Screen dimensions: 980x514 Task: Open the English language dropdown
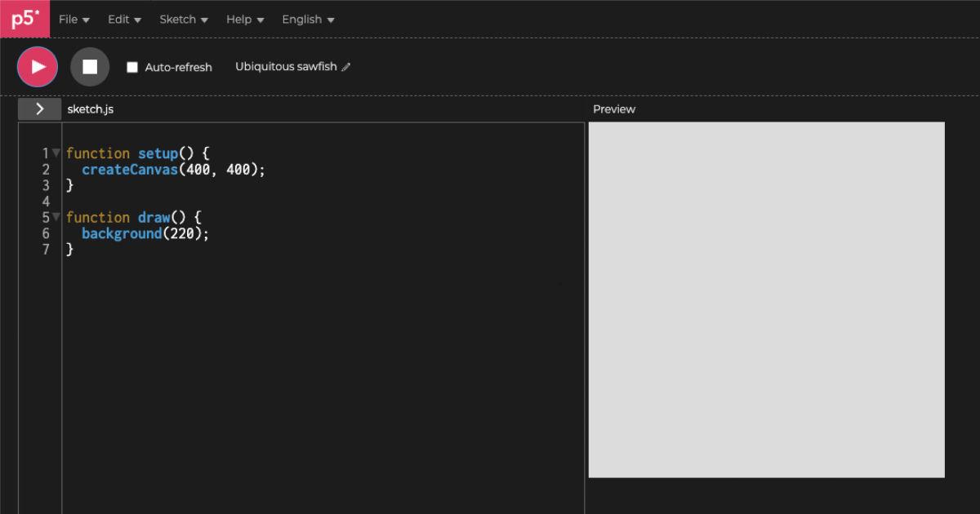[x=309, y=20]
